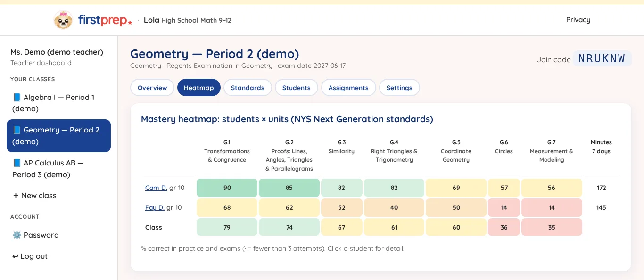Click Cam D.'s 172 minutes value
This screenshot has height=280, width=644.
601,188
